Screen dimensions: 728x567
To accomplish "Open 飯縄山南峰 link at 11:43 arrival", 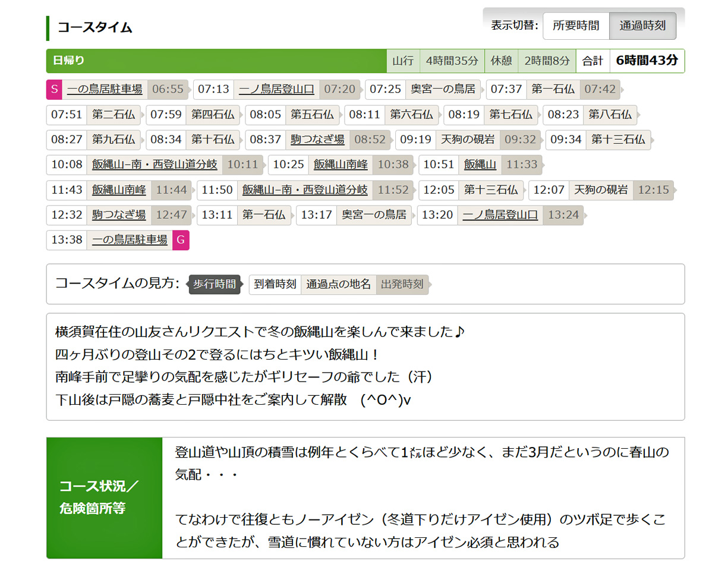I will tap(119, 190).
